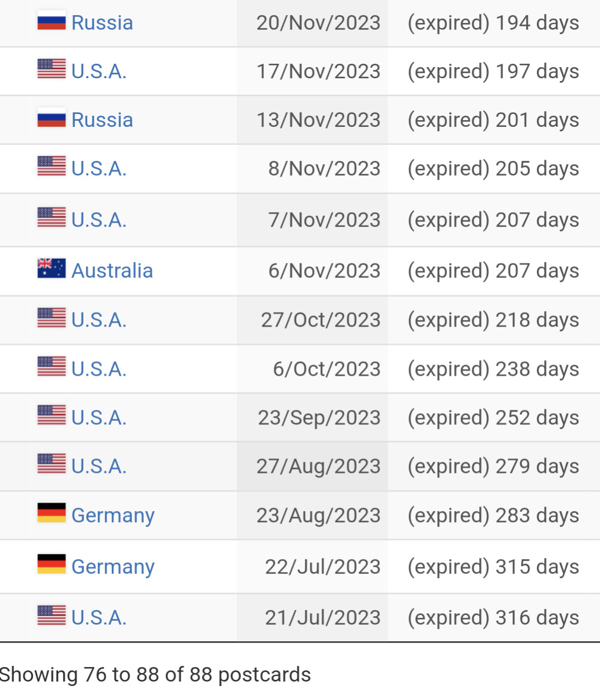Viewport: 600px width, 700px height.
Task: Open the Russia link dated 20/Nov/2023
Action: click(102, 23)
